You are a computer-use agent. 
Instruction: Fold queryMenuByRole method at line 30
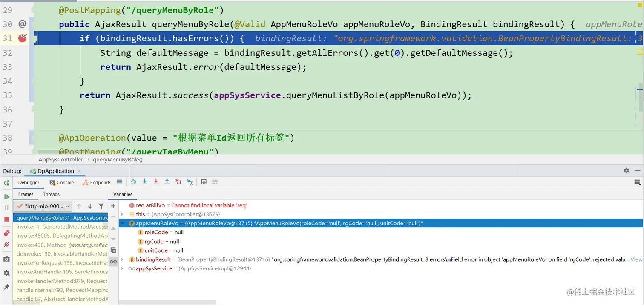click(34, 24)
